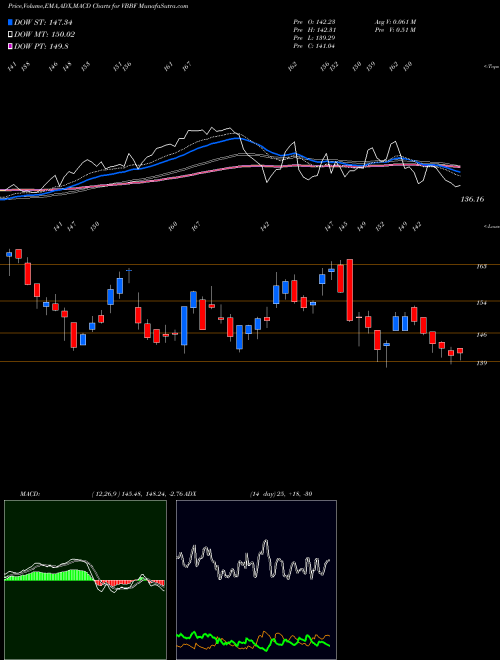Click the 'Pre L: 139.29' value

[x=314, y=38]
